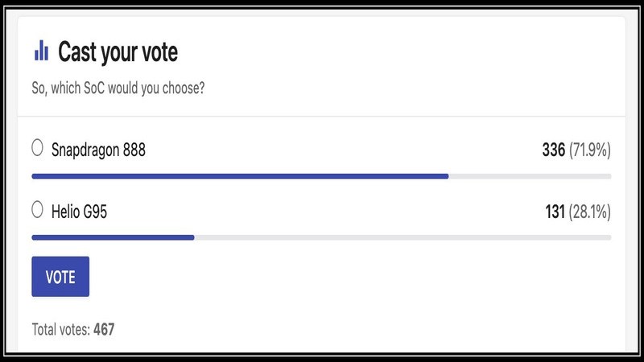The width and height of the screenshot is (644, 362).
Task: Click the 336 vote count
Action: 553,150
